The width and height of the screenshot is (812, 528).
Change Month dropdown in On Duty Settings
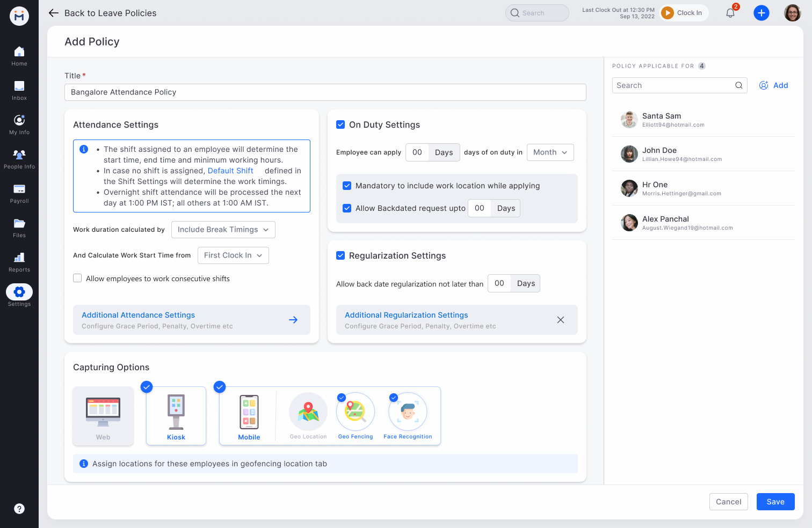tap(550, 152)
